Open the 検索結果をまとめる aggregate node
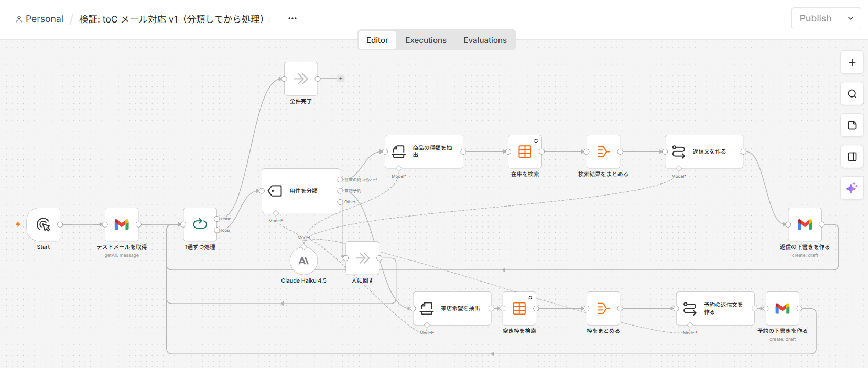868x368 pixels. pos(603,151)
